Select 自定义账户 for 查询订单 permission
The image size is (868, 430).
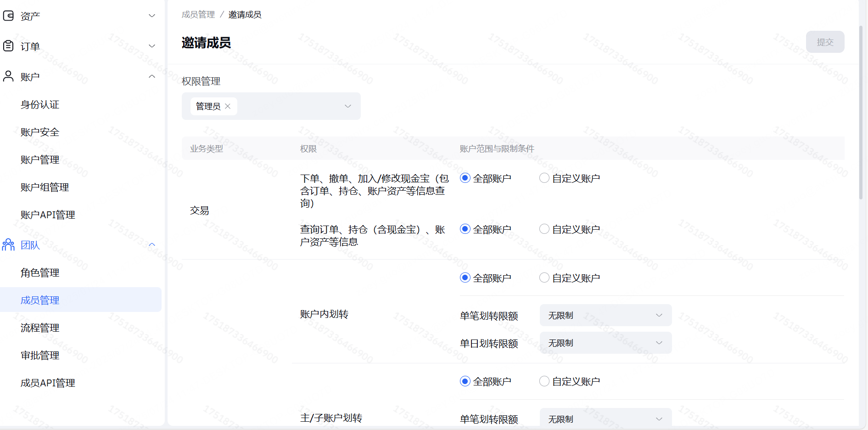point(544,229)
